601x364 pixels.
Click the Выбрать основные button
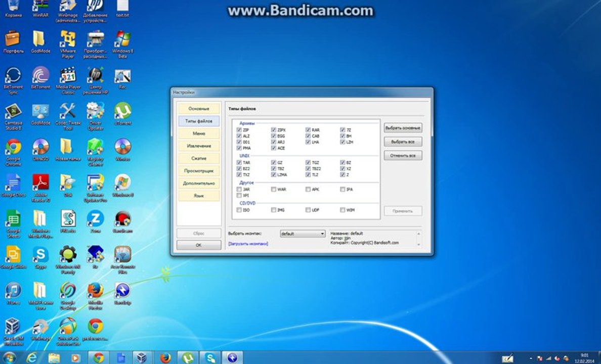[403, 128]
